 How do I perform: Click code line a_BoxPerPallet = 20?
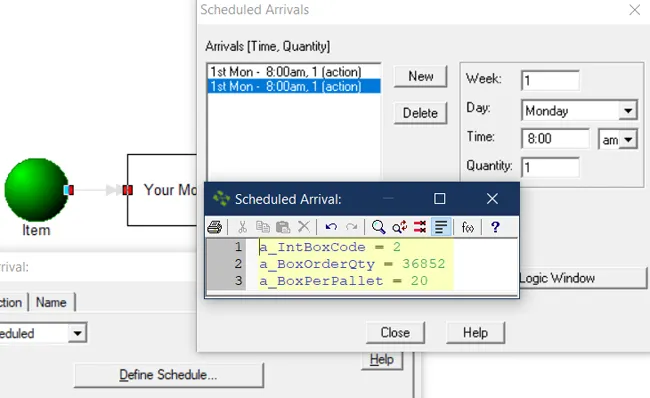coord(343,281)
